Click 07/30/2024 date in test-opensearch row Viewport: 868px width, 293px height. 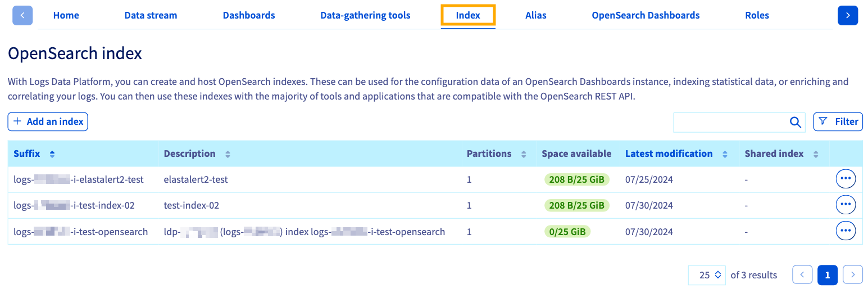(x=649, y=231)
